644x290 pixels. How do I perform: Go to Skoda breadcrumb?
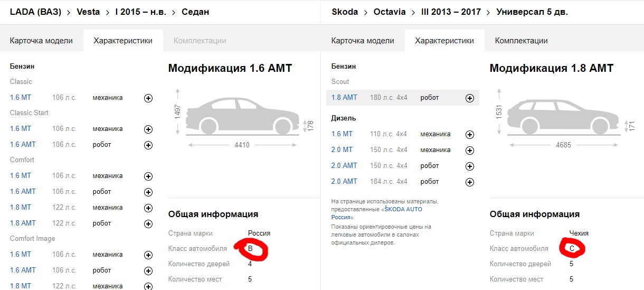coord(345,12)
